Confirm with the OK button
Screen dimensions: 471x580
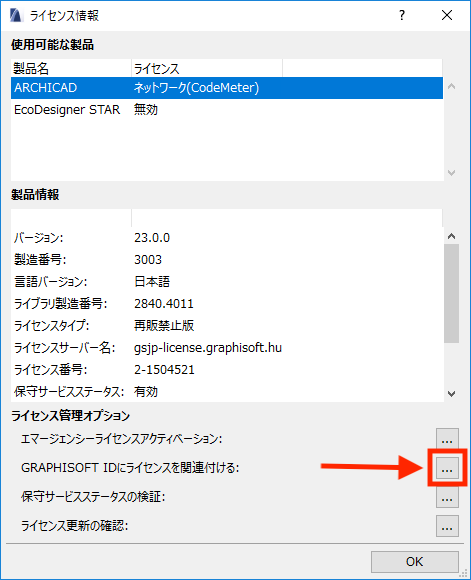pos(414,562)
